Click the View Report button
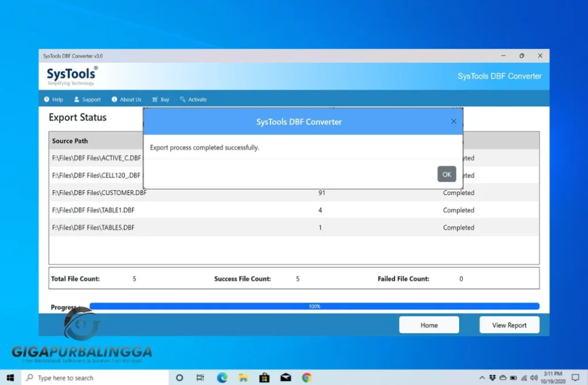The width and height of the screenshot is (588, 385). pyautogui.click(x=509, y=324)
